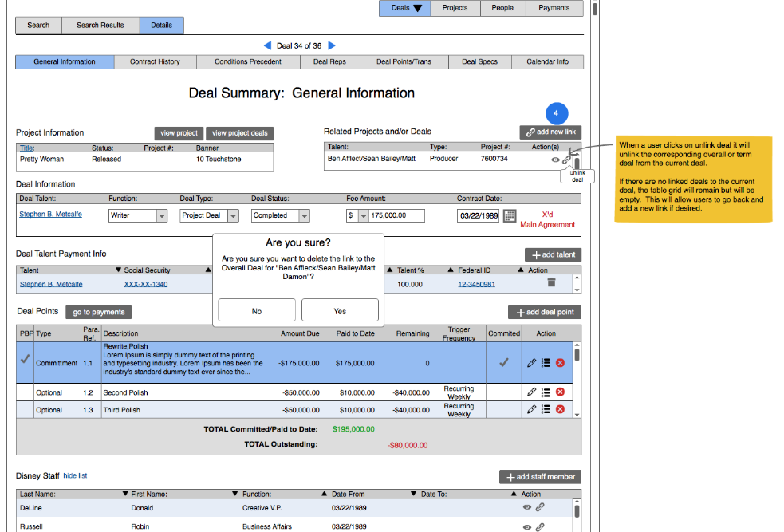Click the add talent button

point(553,254)
